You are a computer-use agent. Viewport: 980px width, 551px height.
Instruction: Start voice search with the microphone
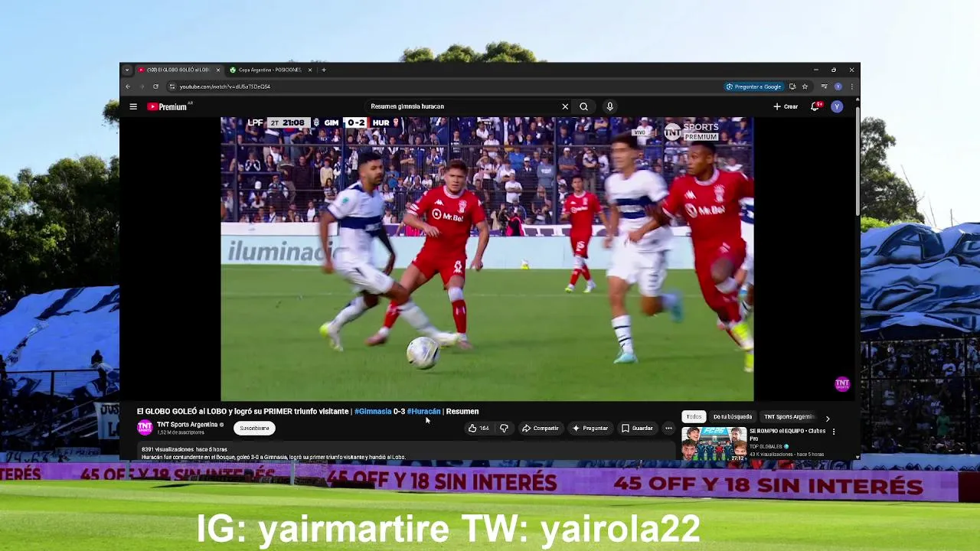click(x=609, y=106)
